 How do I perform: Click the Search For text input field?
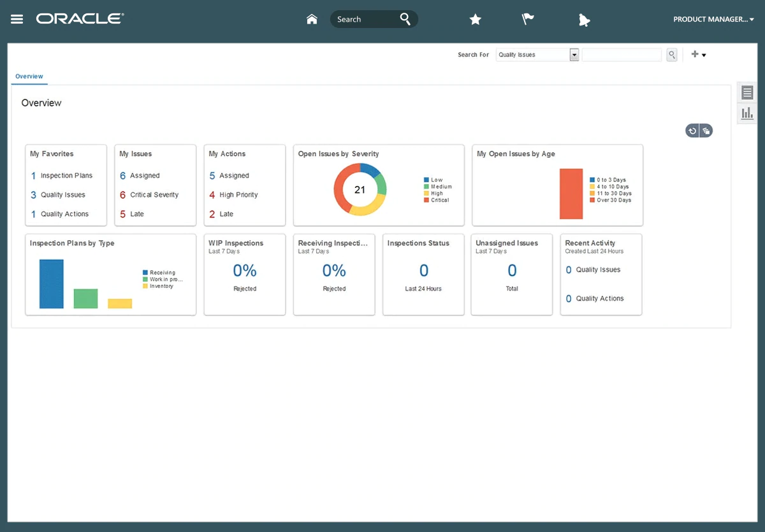pyautogui.click(x=622, y=55)
